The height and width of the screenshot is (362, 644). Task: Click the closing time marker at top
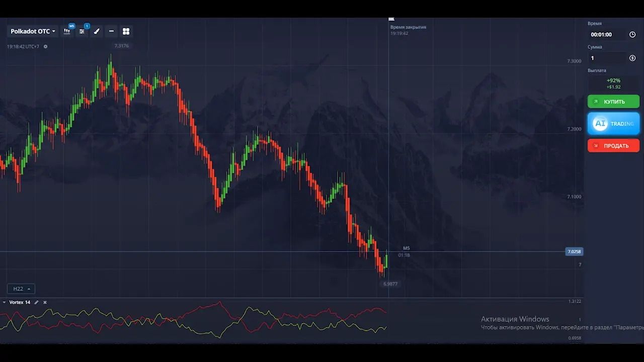(391, 19)
